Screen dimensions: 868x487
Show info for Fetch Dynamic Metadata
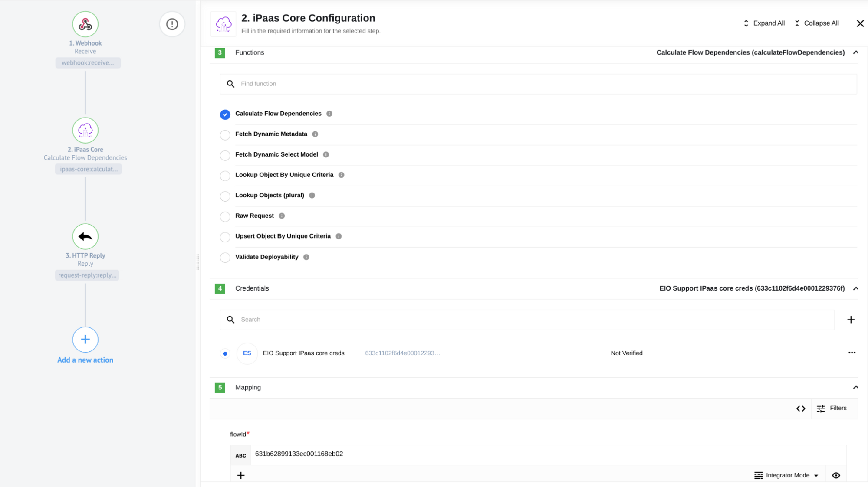tap(315, 134)
